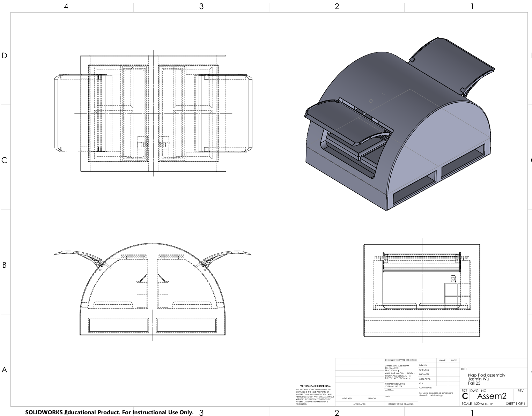The width and height of the screenshot is (532, 416).
Task: Click the 'TITLE:' label
Action: (x=464, y=369)
